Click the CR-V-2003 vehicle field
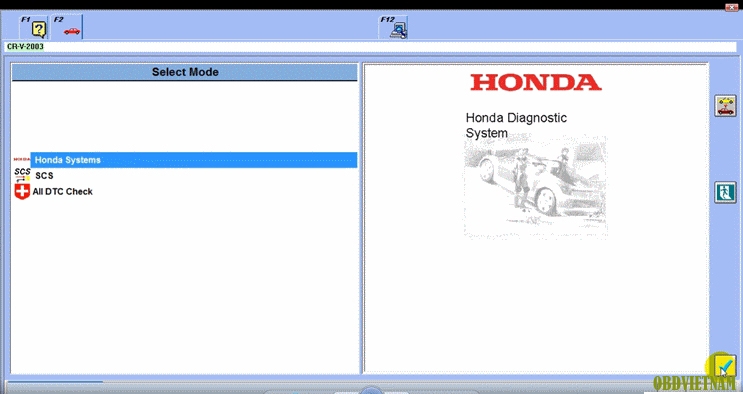Screen dimensions: 743x394 (371, 47)
